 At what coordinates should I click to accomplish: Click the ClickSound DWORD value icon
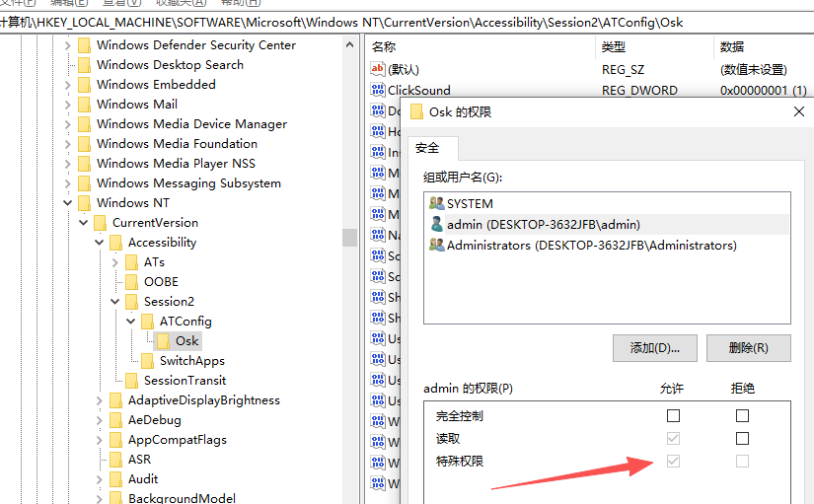click(x=377, y=90)
